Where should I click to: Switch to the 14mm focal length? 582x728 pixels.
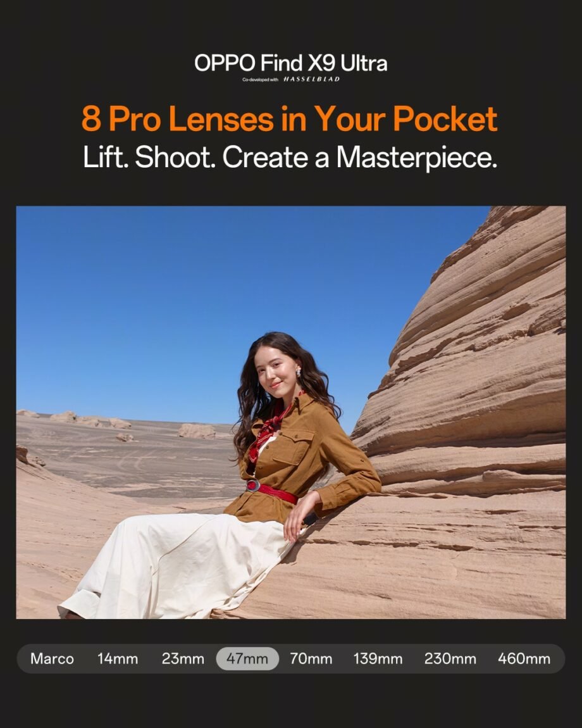pos(118,659)
